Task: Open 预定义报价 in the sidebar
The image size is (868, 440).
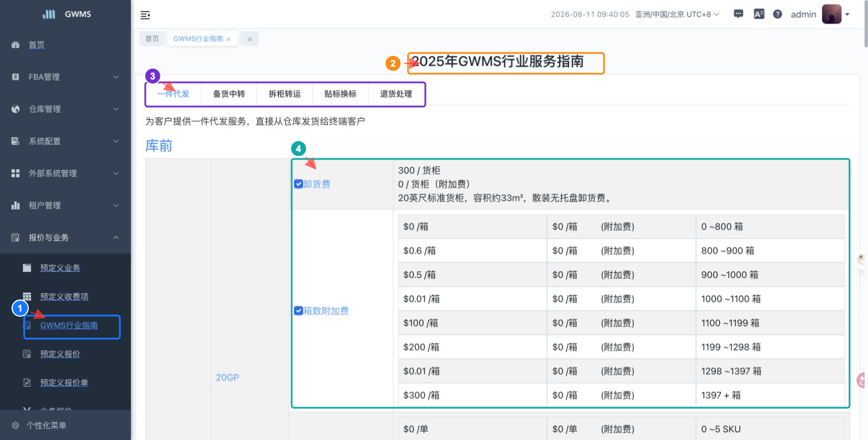Action: click(x=60, y=354)
